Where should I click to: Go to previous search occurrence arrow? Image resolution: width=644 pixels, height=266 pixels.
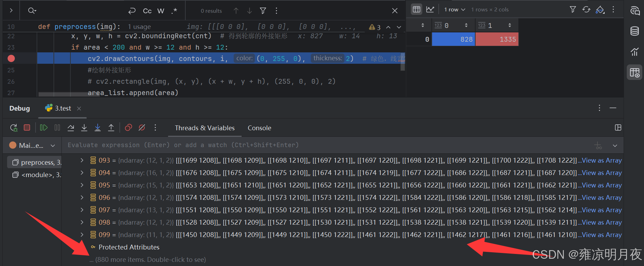coord(236,11)
